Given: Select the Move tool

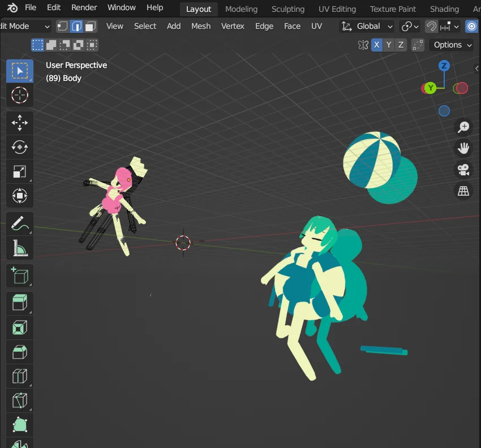Looking at the screenshot, I should (x=20, y=123).
